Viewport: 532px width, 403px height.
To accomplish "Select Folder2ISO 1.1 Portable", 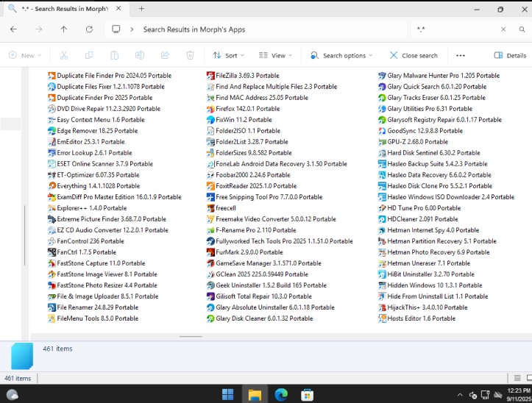I will 244,131.
